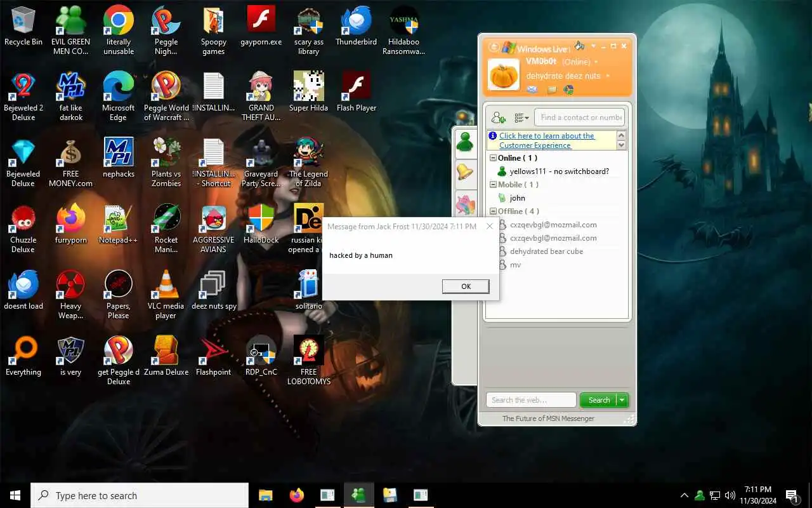Click the yellow folder icon under the personal message
The image size is (812, 508).
point(552,90)
